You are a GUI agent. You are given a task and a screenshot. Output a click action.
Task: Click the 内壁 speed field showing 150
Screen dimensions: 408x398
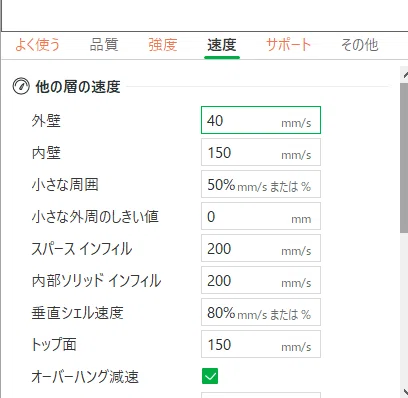tap(261, 152)
